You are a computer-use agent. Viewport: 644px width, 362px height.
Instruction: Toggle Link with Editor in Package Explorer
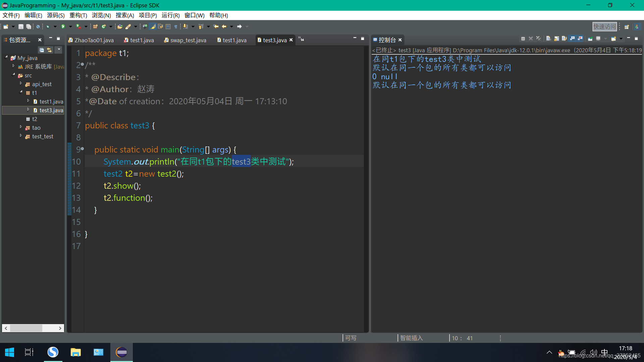(50, 50)
